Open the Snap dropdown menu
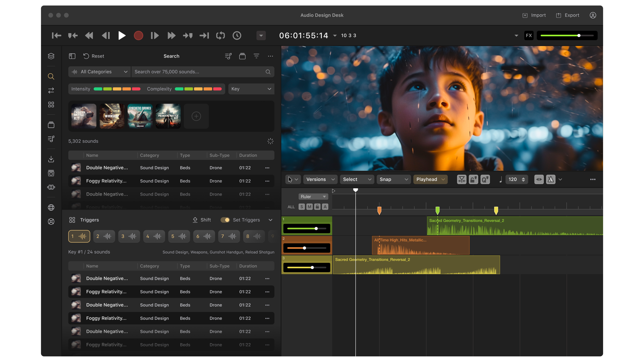This screenshot has height=362, width=644. 393,179
